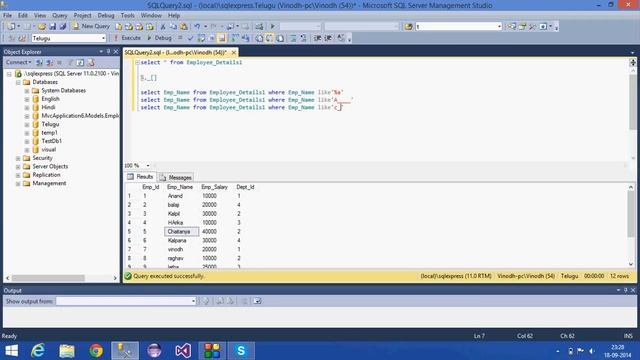The width and height of the screenshot is (640, 360).
Task: Switch to the Messages tab
Action: pos(176,177)
